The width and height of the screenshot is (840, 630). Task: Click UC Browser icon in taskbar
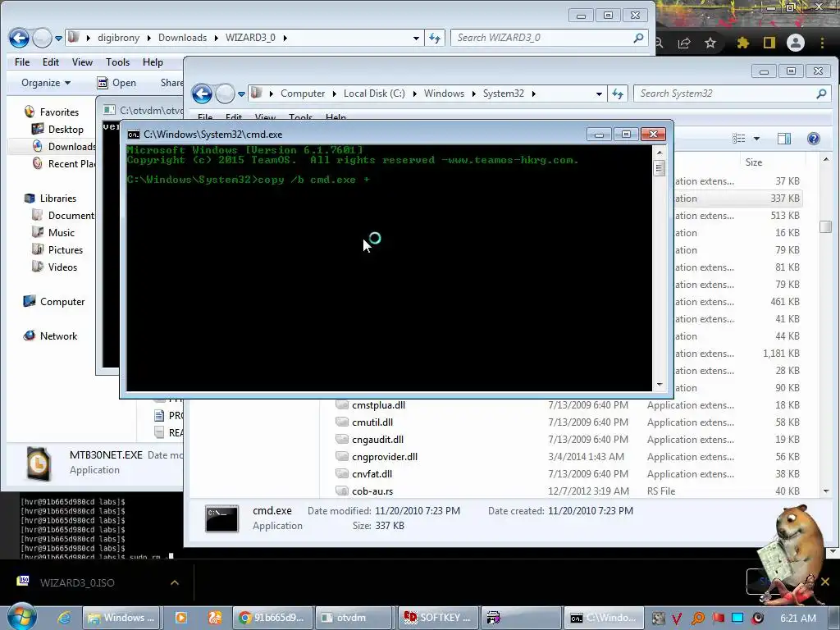215,618
